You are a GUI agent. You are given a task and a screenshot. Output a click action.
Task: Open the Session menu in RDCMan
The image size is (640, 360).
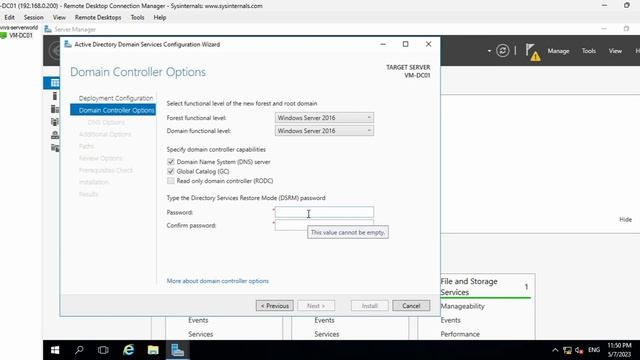tap(33, 18)
